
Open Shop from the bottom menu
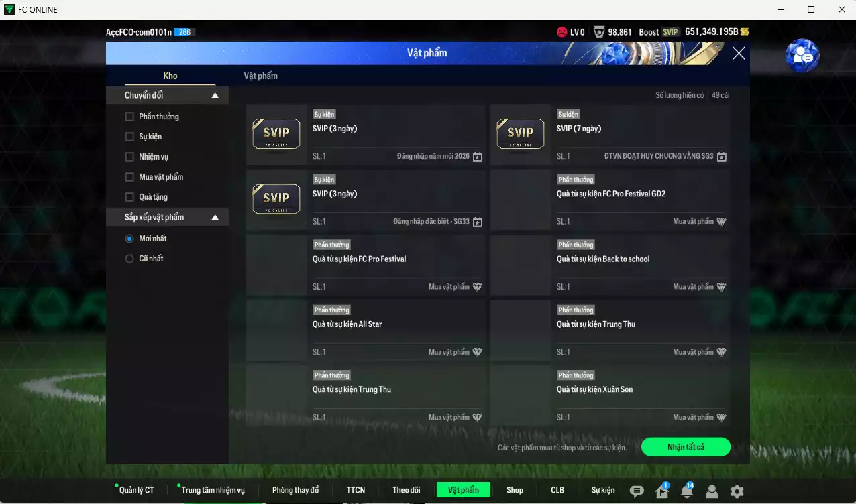(515, 490)
